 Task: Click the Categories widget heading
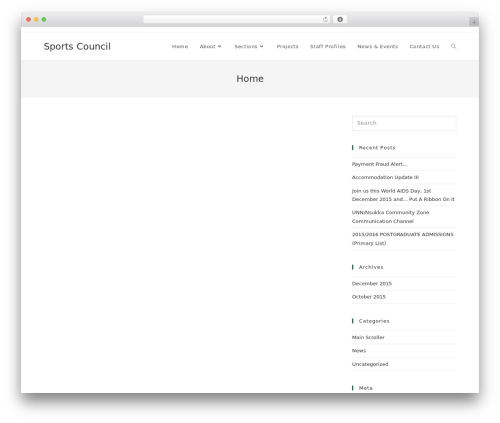[374, 321]
